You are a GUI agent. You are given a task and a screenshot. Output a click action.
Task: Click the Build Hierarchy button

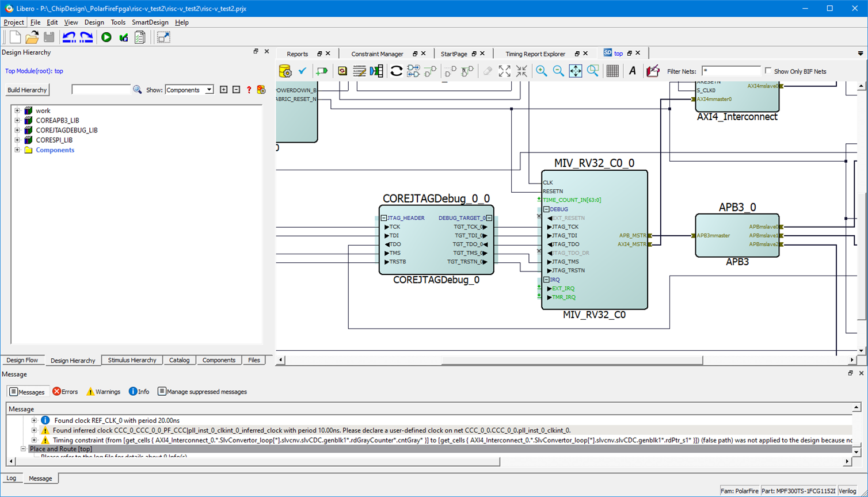tap(27, 90)
